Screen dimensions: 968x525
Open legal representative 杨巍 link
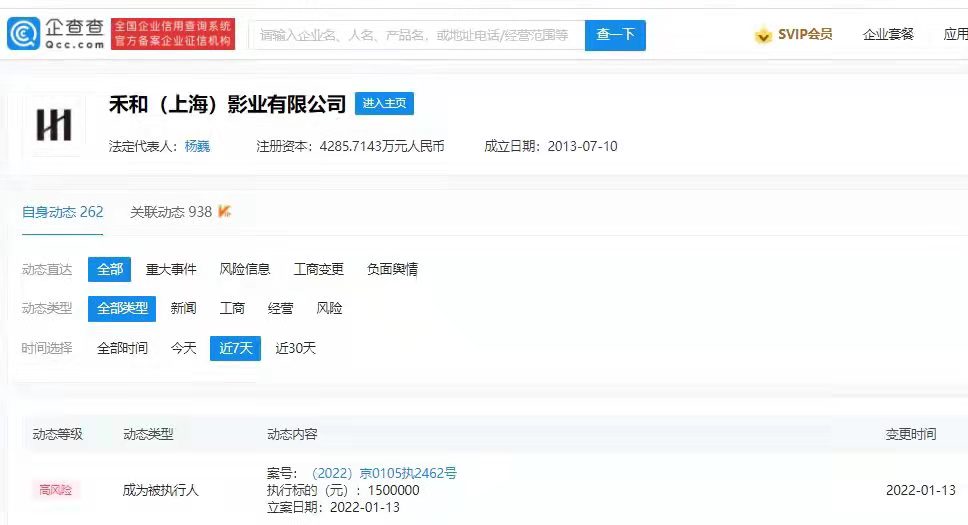pos(197,146)
